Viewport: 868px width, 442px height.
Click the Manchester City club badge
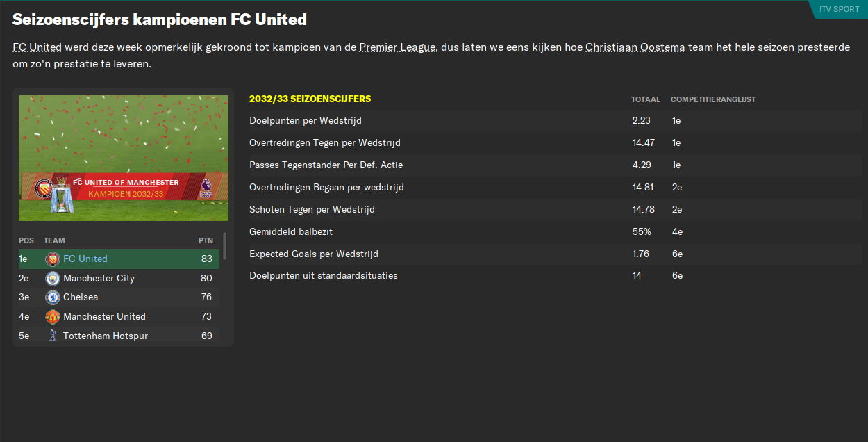pyautogui.click(x=52, y=279)
